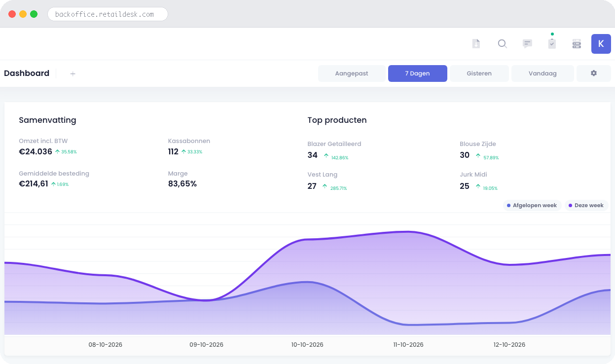Select the Aangepast period tab
The height and width of the screenshot is (364, 615).
352,73
